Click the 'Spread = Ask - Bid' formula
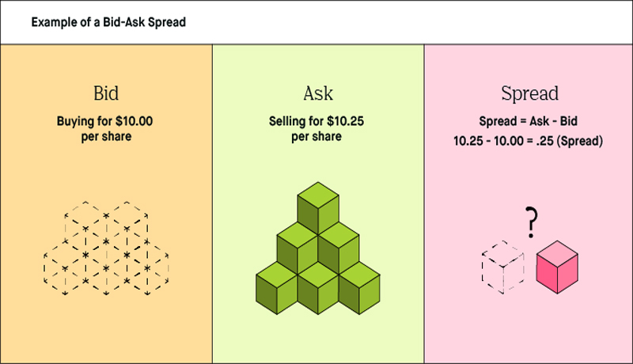Image resolution: width=633 pixels, height=364 pixels. tap(528, 121)
